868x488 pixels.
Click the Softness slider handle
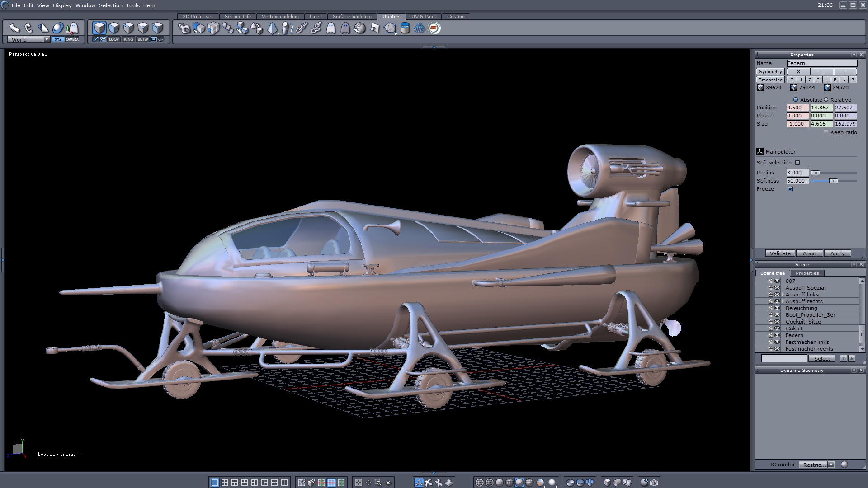point(833,181)
